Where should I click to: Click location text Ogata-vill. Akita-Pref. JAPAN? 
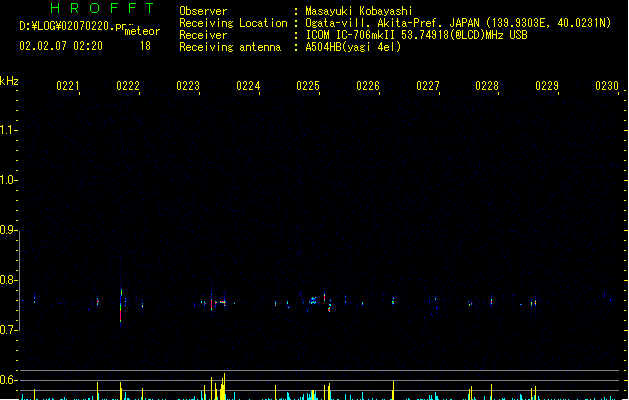[392, 23]
